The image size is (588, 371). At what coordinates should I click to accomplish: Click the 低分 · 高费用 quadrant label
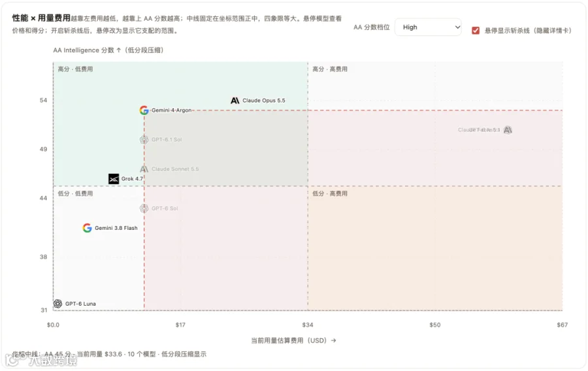[330, 193]
